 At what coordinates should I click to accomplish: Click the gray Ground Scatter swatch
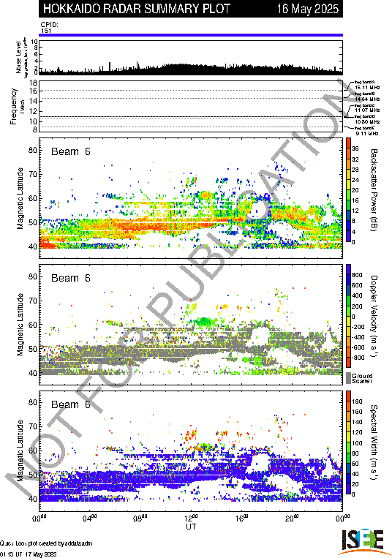pos(349,378)
